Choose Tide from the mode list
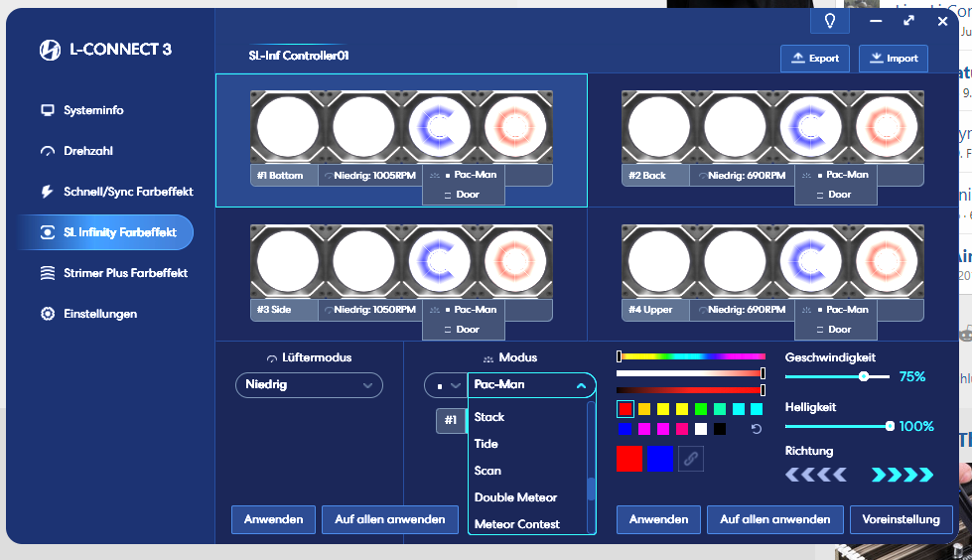The height and width of the screenshot is (560, 972). [486, 444]
